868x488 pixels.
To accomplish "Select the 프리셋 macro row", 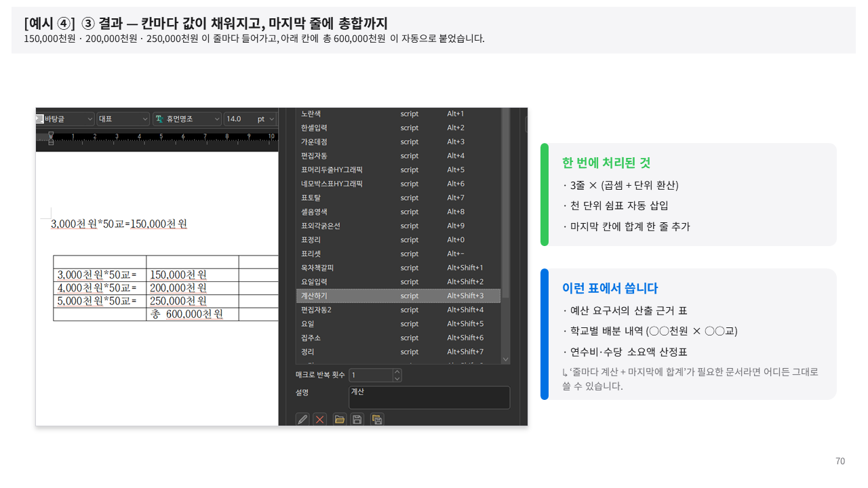I will (x=398, y=253).
